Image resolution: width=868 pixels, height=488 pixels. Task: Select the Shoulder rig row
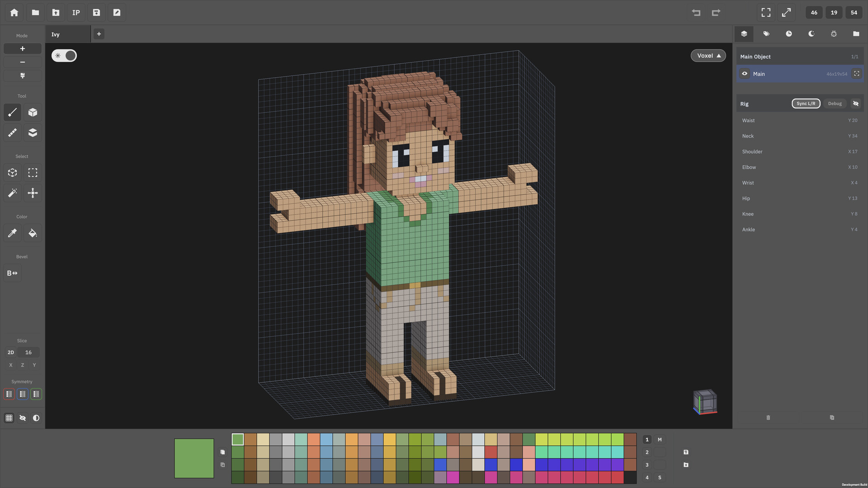tap(800, 152)
